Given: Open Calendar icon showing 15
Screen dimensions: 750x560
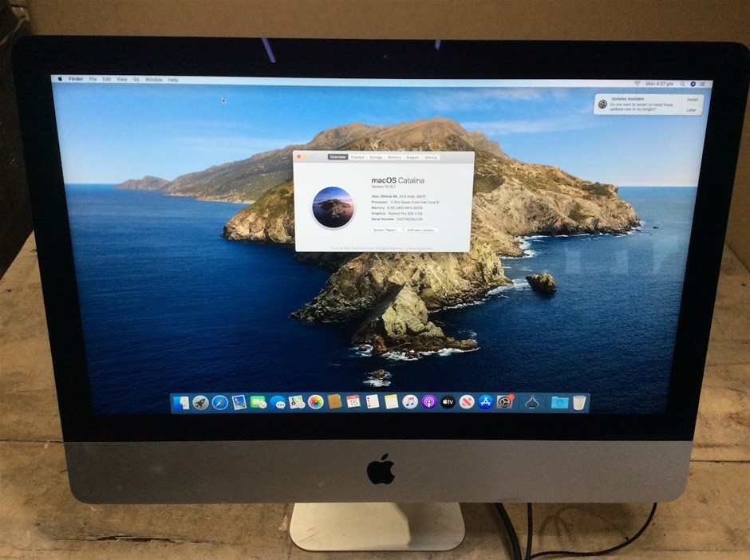Looking at the screenshot, I should point(353,402).
